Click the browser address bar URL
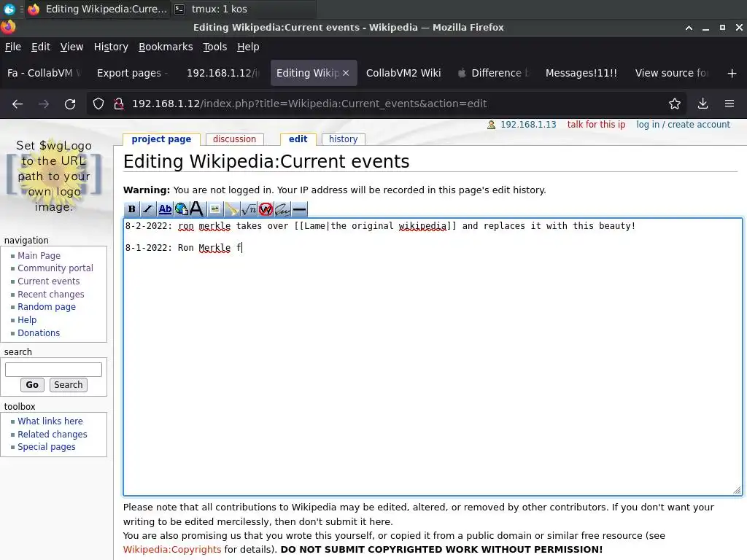 click(x=309, y=104)
